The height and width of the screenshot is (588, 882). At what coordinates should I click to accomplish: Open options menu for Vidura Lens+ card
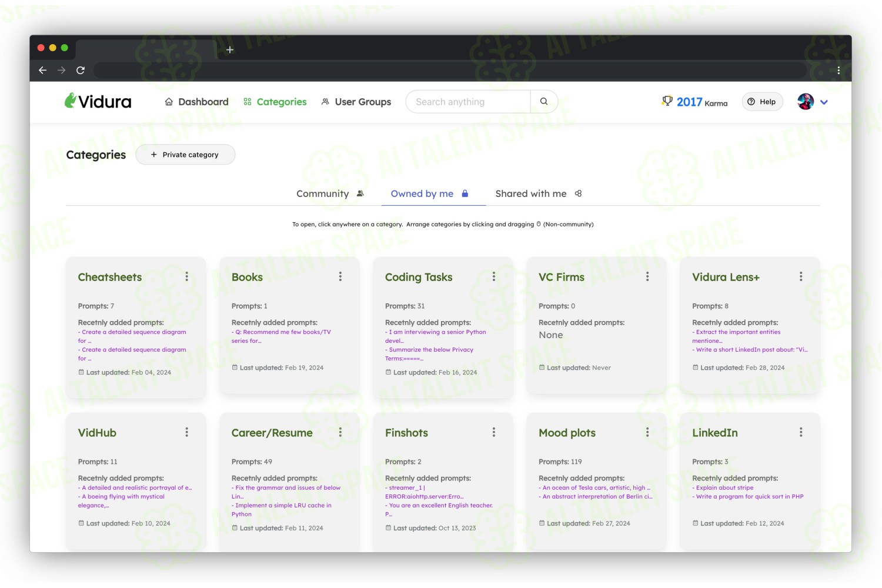point(801,276)
